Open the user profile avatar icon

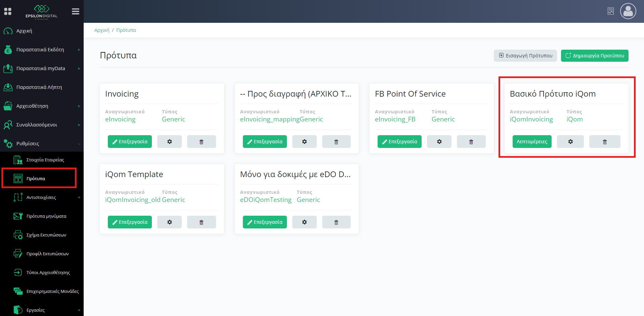click(628, 11)
